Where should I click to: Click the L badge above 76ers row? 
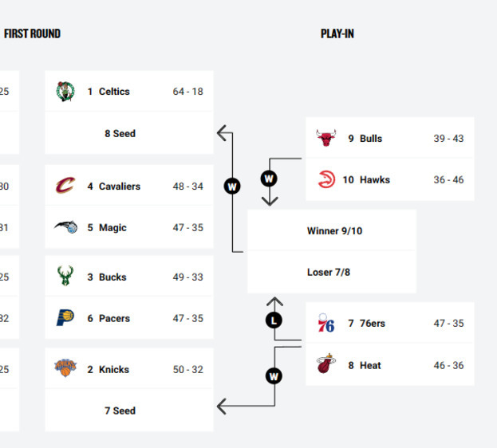(274, 320)
